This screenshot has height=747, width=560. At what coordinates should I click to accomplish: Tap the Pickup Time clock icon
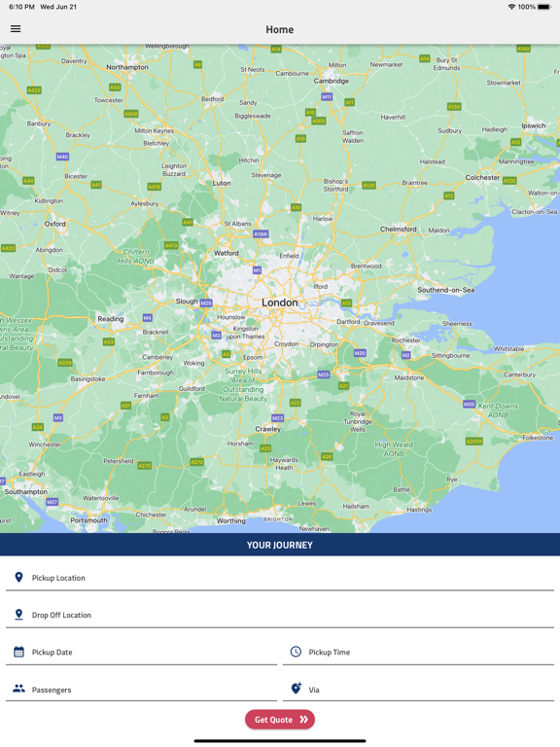(296, 652)
